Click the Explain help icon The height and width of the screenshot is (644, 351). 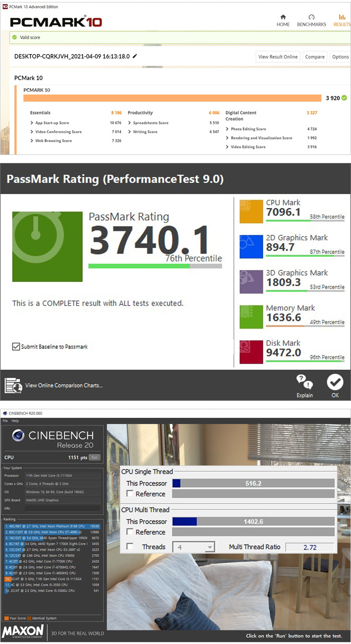point(304,382)
